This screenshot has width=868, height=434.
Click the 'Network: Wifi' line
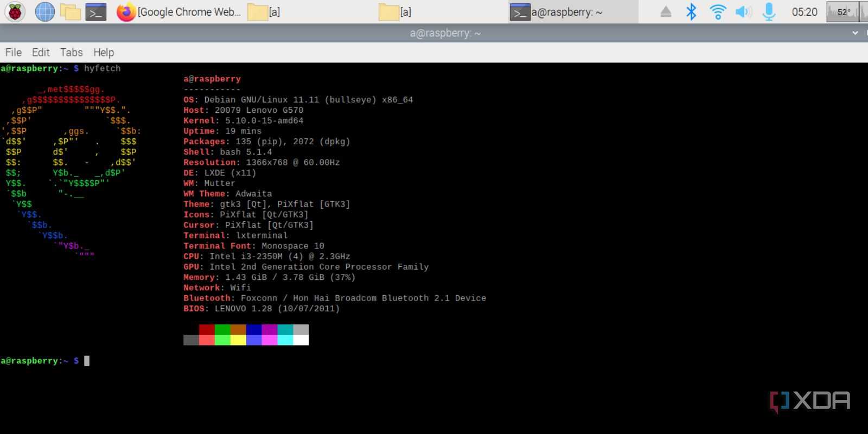click(x=217, y=288)
